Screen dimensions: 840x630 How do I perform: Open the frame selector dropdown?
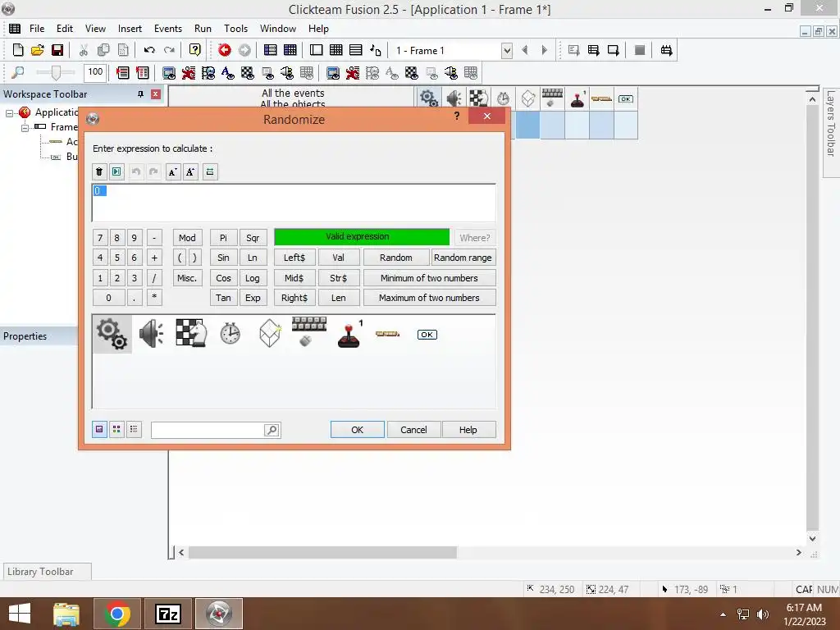(x=507, y=51)
